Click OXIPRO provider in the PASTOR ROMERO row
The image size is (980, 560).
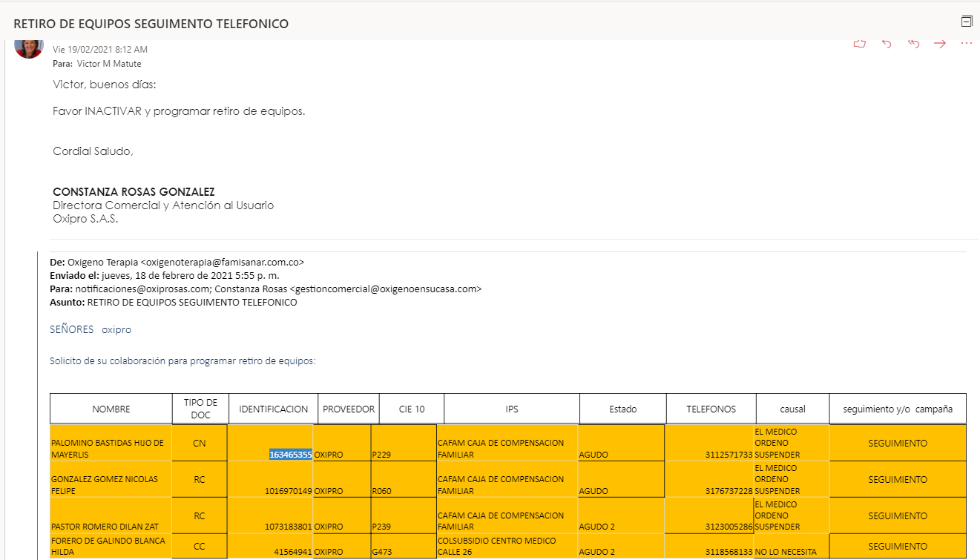(329, 527)
